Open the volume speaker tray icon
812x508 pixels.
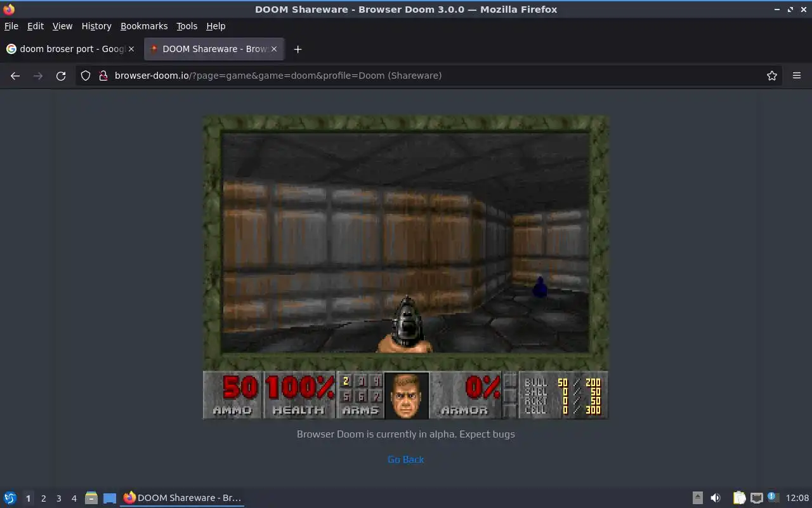716,498
